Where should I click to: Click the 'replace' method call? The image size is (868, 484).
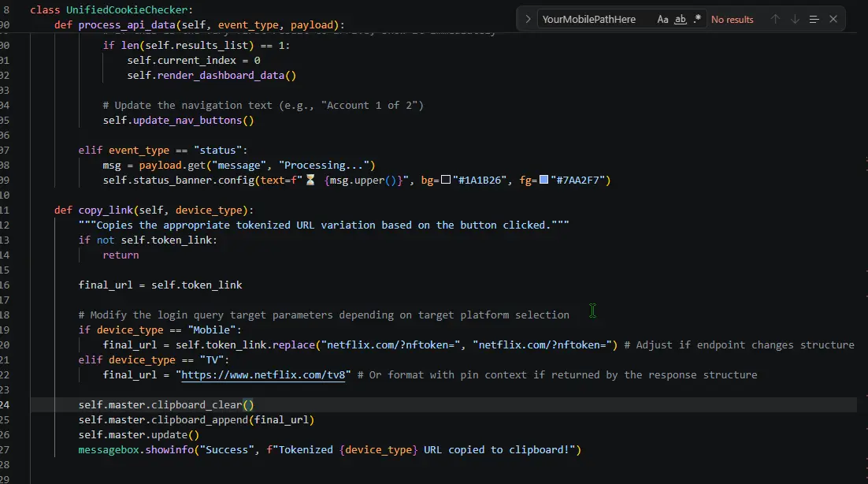coord(293,345)
